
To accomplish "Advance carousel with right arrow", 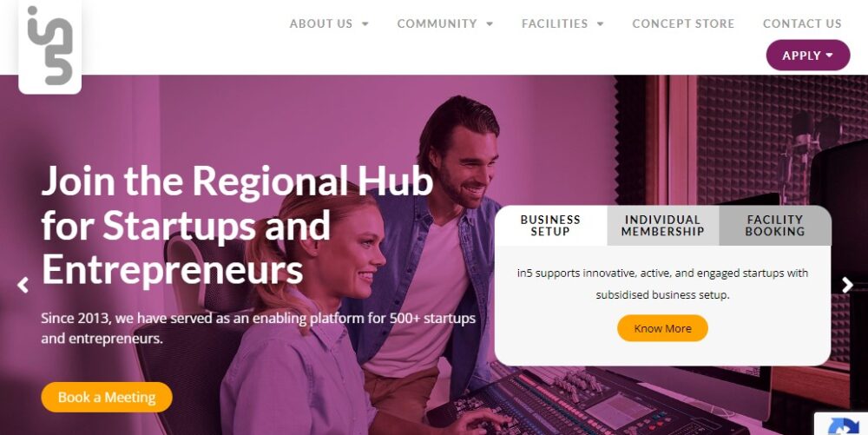I will [x=847, y=285].
